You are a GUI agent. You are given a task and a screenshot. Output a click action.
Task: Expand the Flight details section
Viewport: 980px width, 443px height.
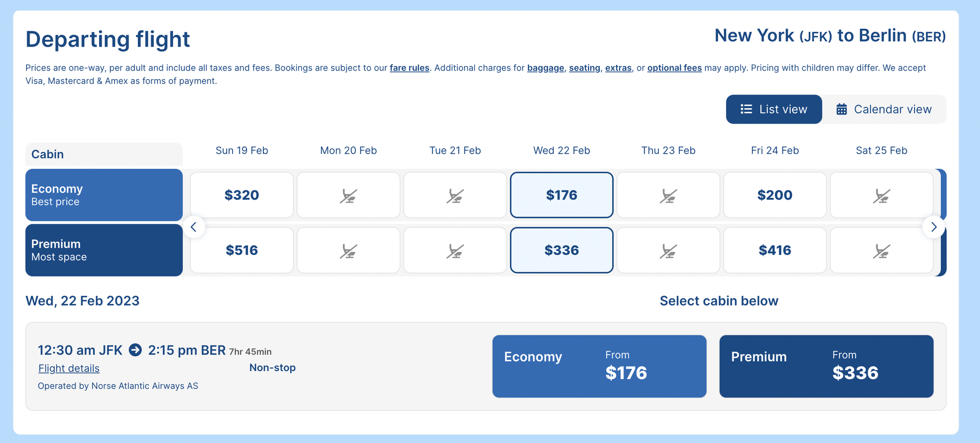pos(68,368)
